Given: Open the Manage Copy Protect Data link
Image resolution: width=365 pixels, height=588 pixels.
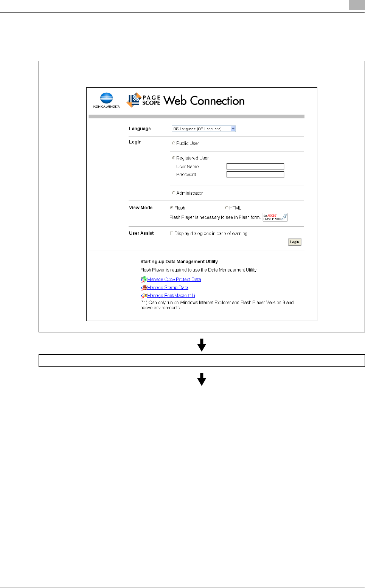Looking at the screenshot, I should click(x=174, y=279).
